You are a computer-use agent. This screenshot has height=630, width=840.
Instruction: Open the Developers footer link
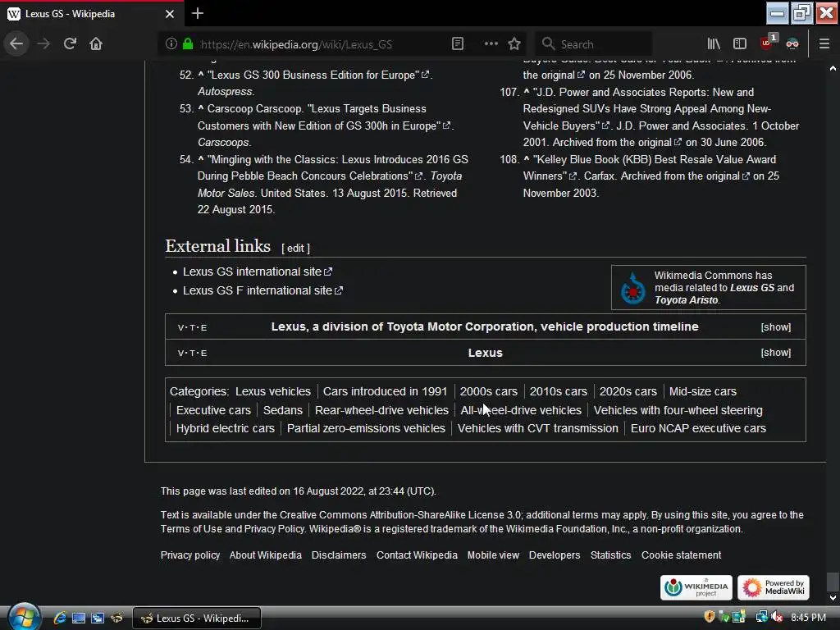(555, 555)
